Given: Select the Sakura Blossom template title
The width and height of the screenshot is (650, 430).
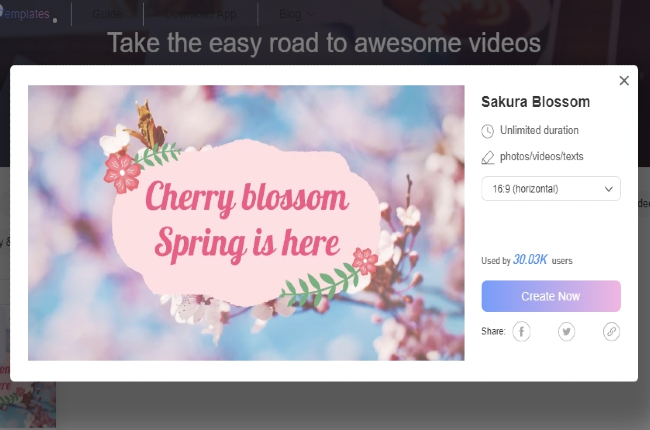Looking at the screenshot, I should tap(535, 102).
